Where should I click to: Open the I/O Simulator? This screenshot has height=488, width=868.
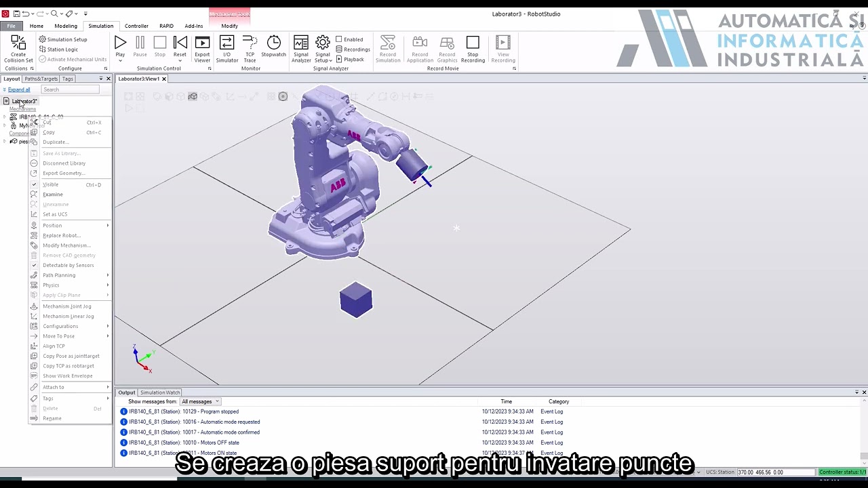226,49
